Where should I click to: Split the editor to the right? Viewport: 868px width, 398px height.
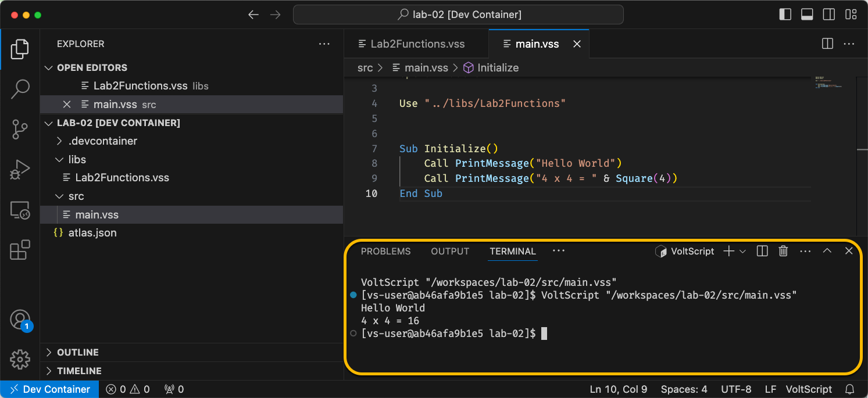click(827, 44)
